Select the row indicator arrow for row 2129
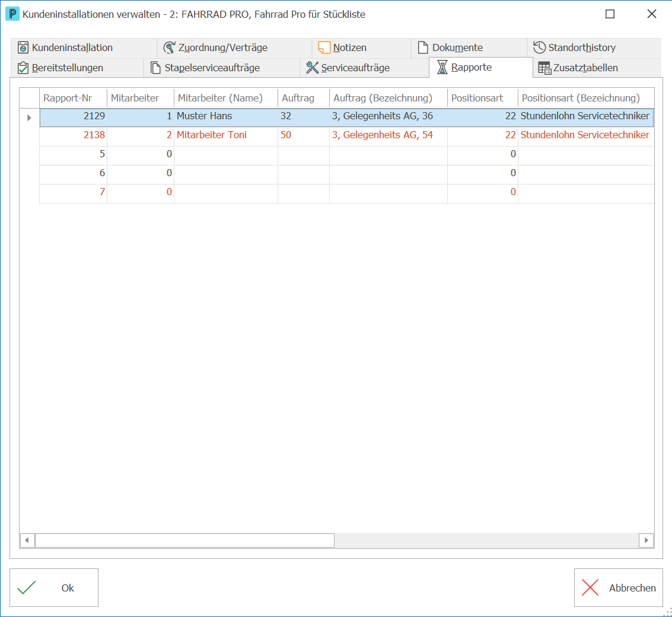Viewport: 672px width, 617px height. [x=29, y=117]
